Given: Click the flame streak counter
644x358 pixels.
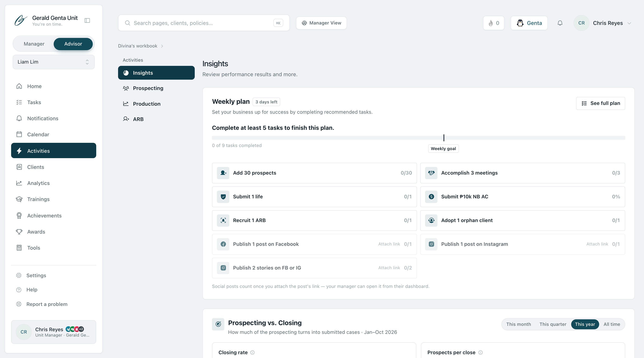Looking at the screenshot, I should pos(494,23).
